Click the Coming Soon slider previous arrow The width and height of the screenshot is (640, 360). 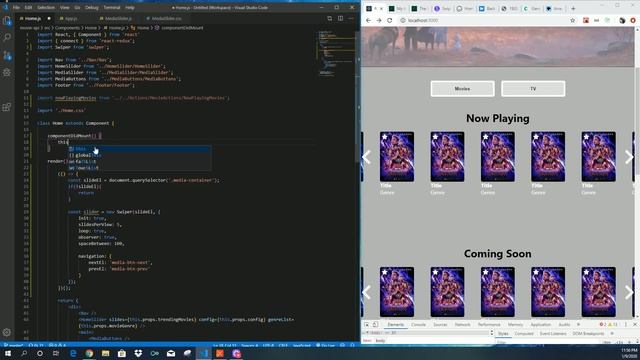point(367,292)
